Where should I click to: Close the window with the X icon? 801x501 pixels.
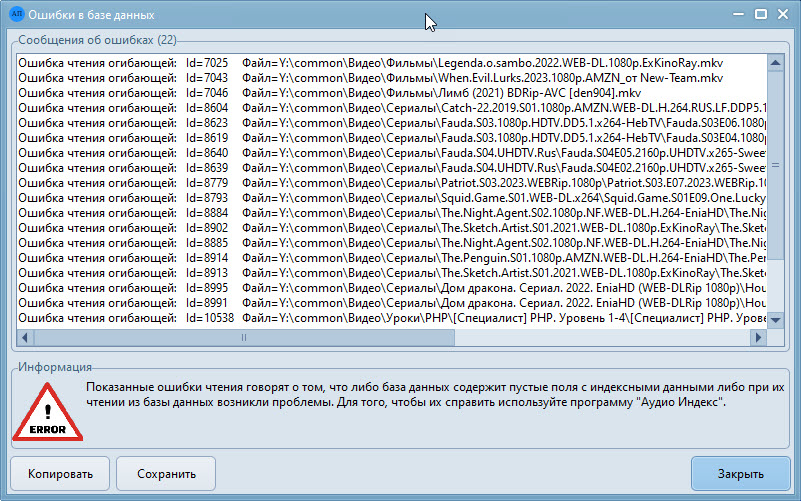(x=783, y=14)
